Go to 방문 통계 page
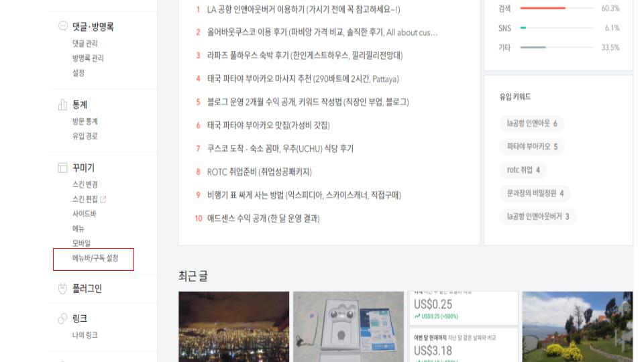Viewport: 644px width, 362px height. coord(85,121)
